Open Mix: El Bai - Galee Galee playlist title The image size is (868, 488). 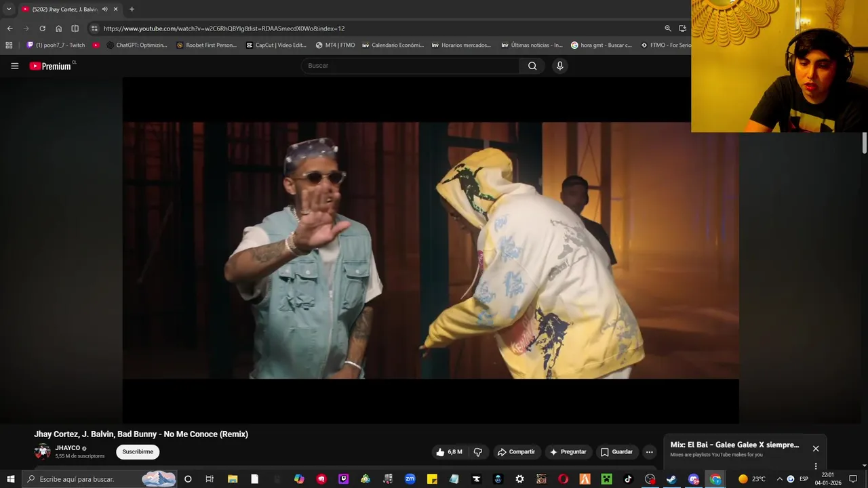click(734, 445)
